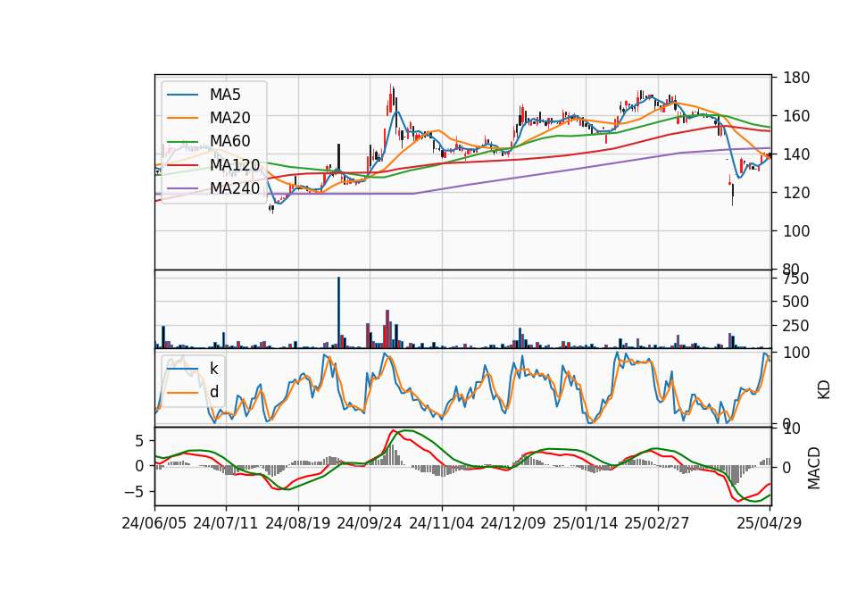Click the 24/06/05 date axis label
This screenshot has height=616, width=857.
[154, 523]
